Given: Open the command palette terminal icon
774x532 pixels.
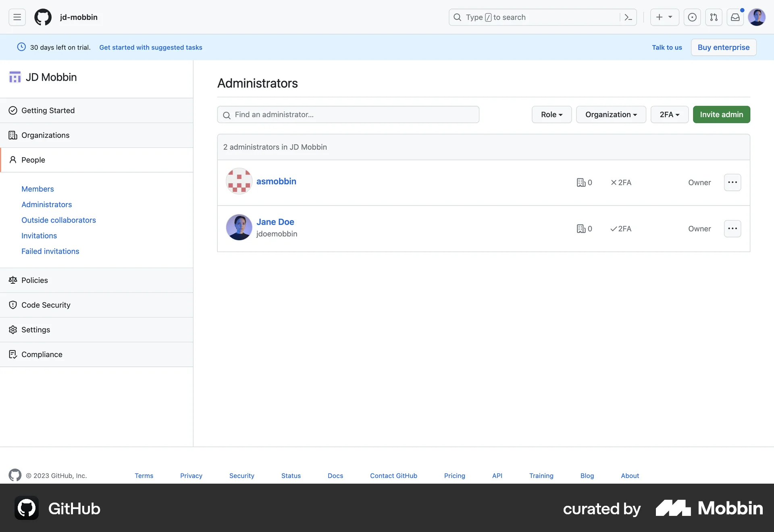Looking at the screenshot, I should [628, 17].
